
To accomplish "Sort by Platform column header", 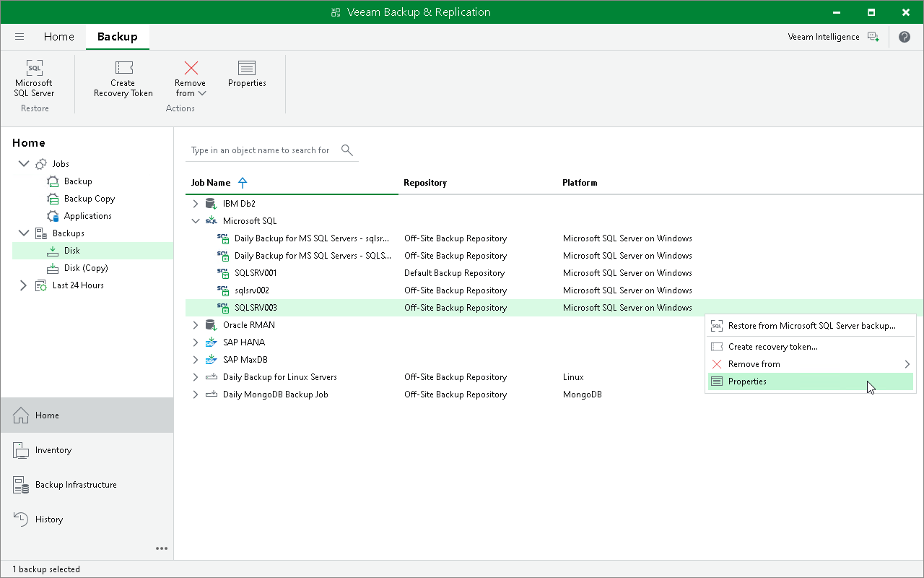I will click(x=580, y=183).
